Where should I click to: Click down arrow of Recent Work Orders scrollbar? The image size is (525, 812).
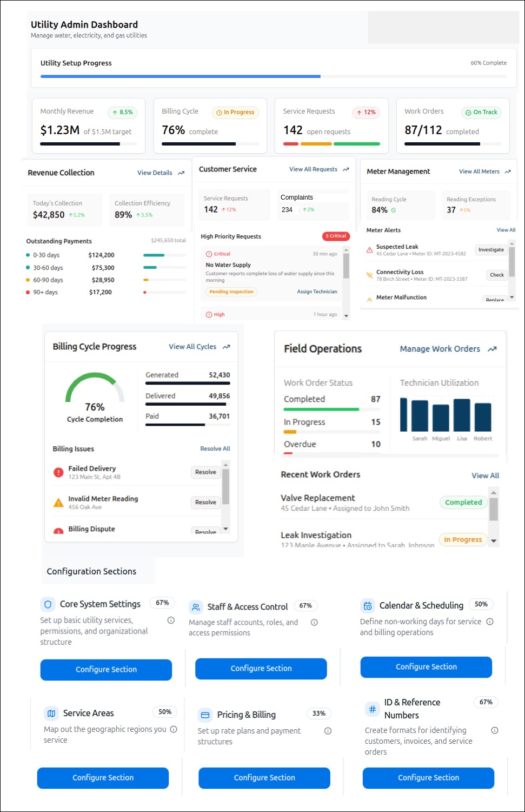pyautogui.click(x=494, y=541)
